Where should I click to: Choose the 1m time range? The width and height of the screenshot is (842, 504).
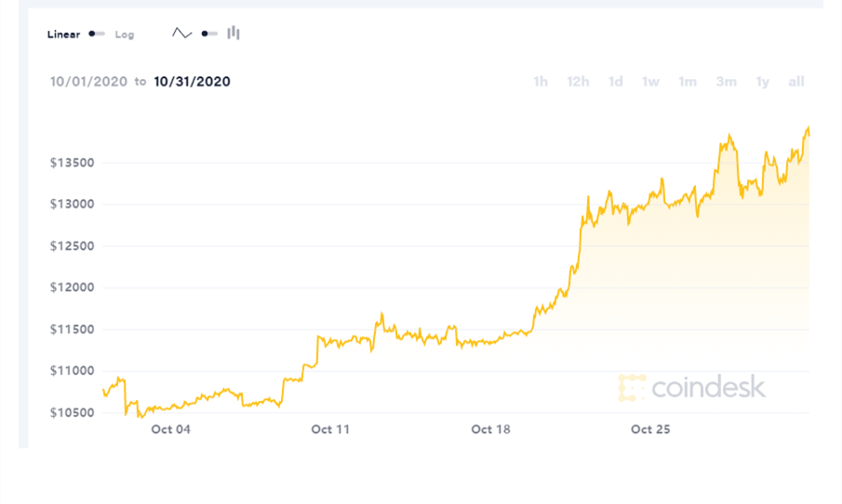688,82
